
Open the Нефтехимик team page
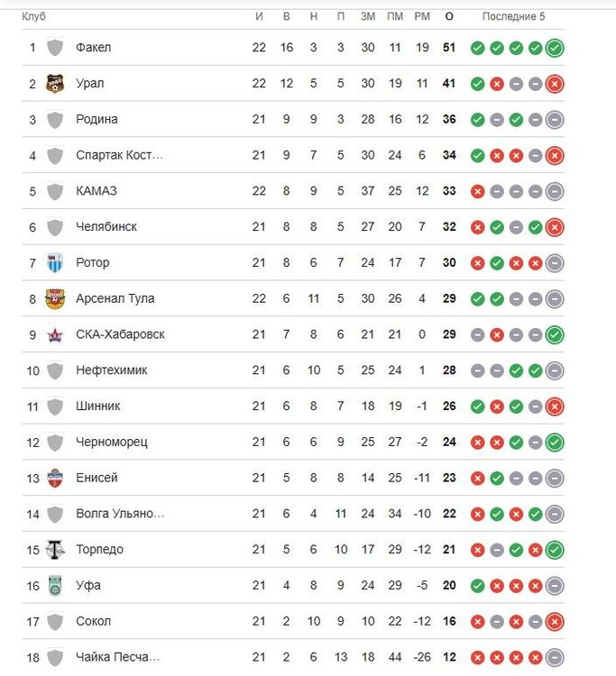click(112, 370)
